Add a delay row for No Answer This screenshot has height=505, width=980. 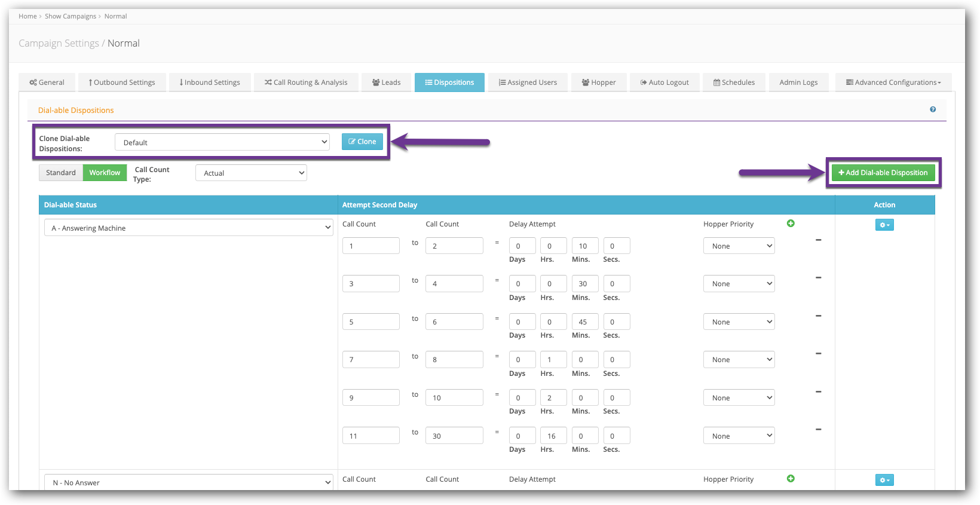click(x=791, y=479)
